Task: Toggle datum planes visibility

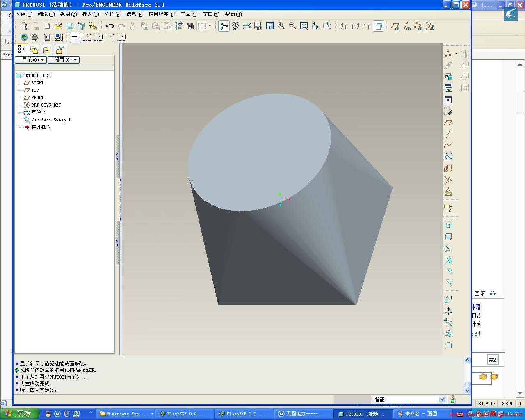Action: click(x=395, y=26)
